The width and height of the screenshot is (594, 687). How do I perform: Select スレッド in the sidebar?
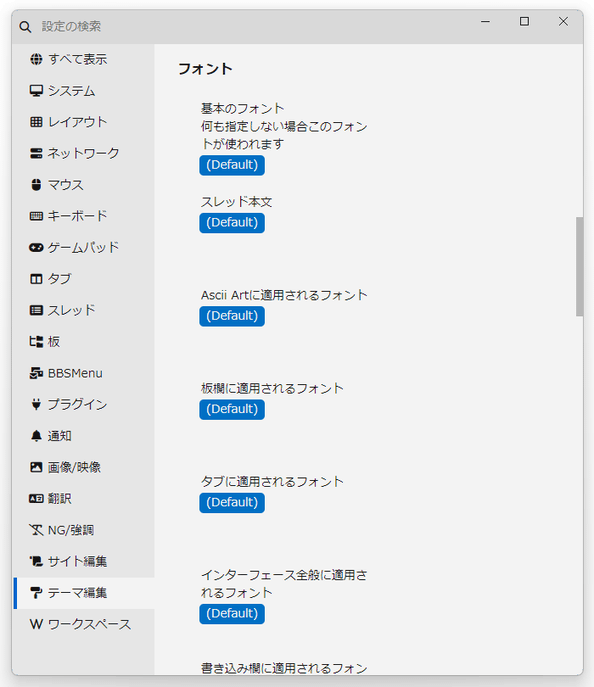tap(84, 310)
